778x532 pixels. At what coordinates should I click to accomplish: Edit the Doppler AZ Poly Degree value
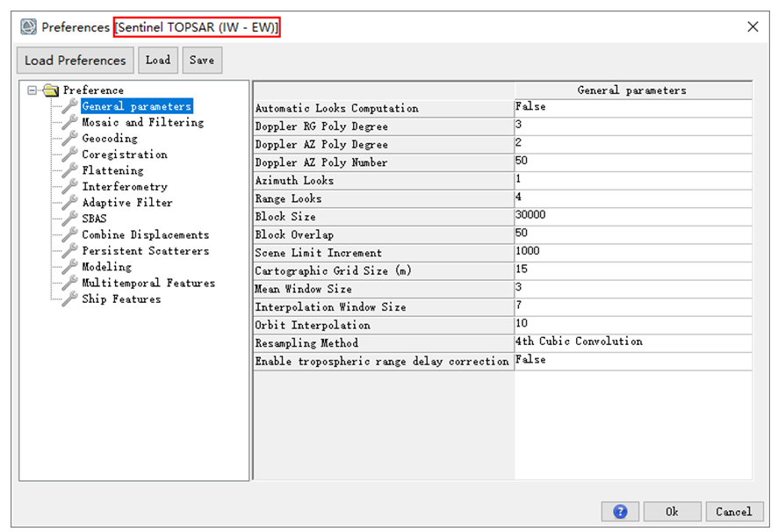pos(633,144)
